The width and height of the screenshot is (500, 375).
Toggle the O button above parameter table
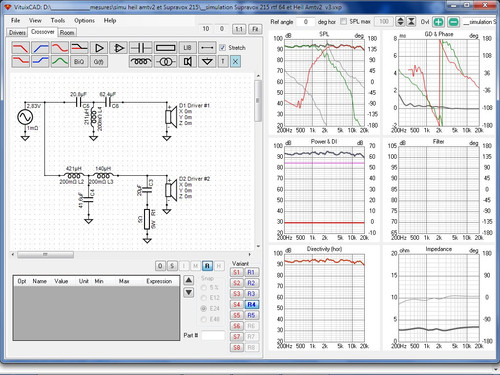point(160,266)
